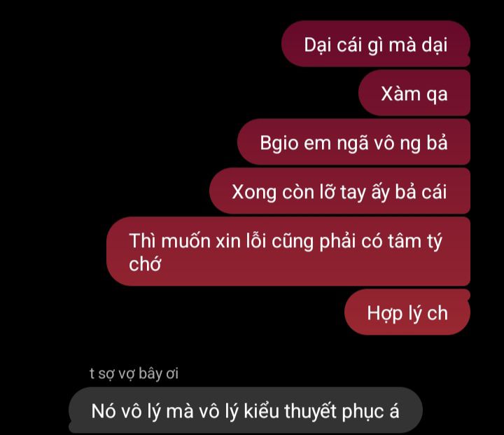504x435 pixels.
Task: Tap the "Xàm qa" message bubble
Action: 414,92
